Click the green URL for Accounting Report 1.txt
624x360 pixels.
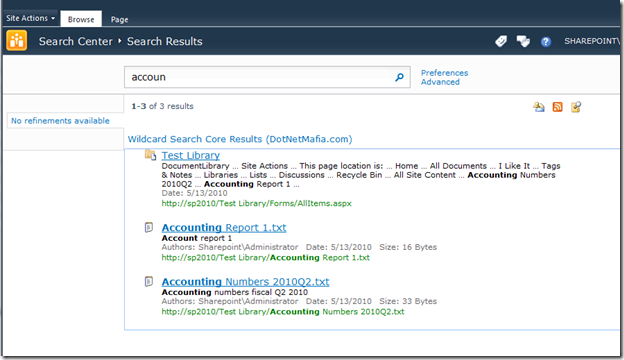click(x=265, y=257)
